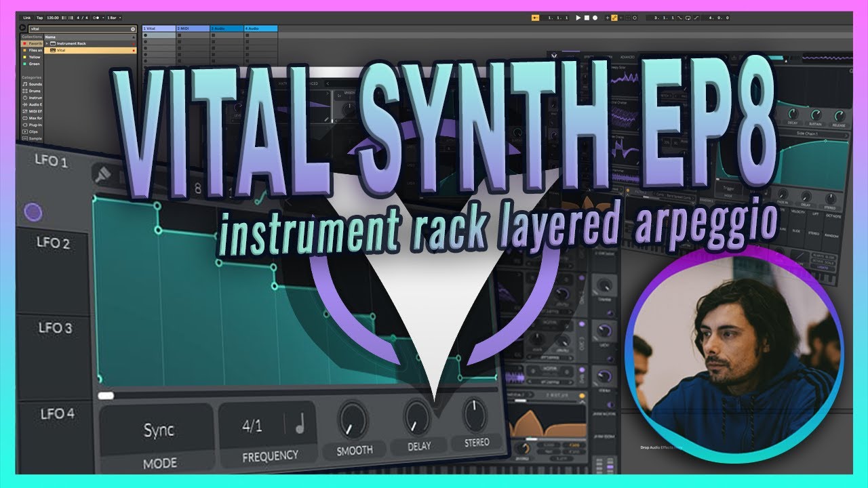Click the purple LFO 1 modulation dot
The image size is (868, 488).
(x=33, y=213)
